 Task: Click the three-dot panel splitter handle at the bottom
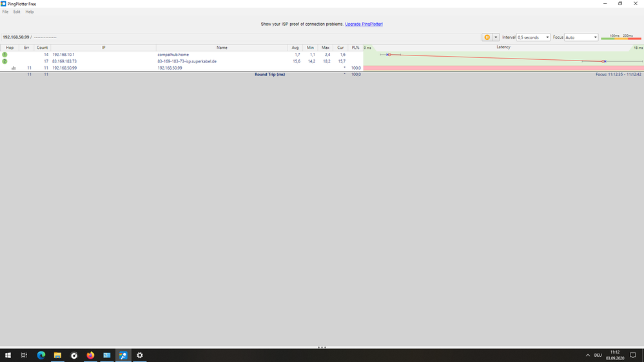[322, 347]
